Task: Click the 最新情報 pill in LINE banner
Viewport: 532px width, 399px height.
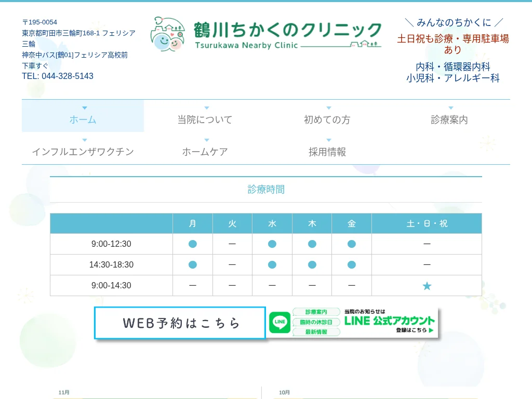Action: coord(316,332)
